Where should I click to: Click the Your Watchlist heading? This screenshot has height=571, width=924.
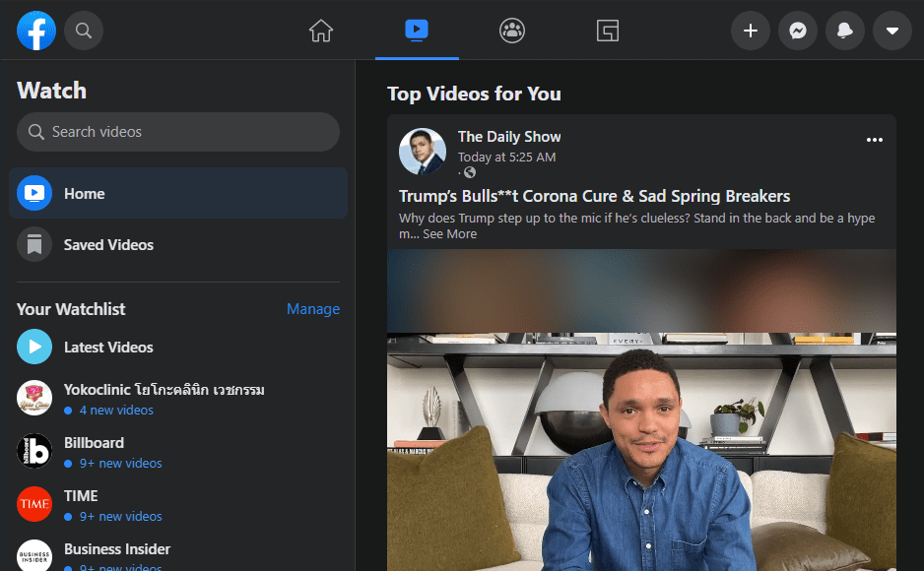(71, 309)
